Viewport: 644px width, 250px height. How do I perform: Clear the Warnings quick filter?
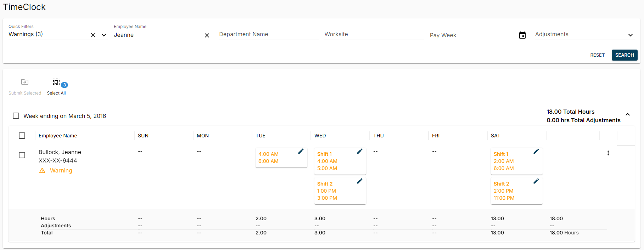click(x=93, y=35)
